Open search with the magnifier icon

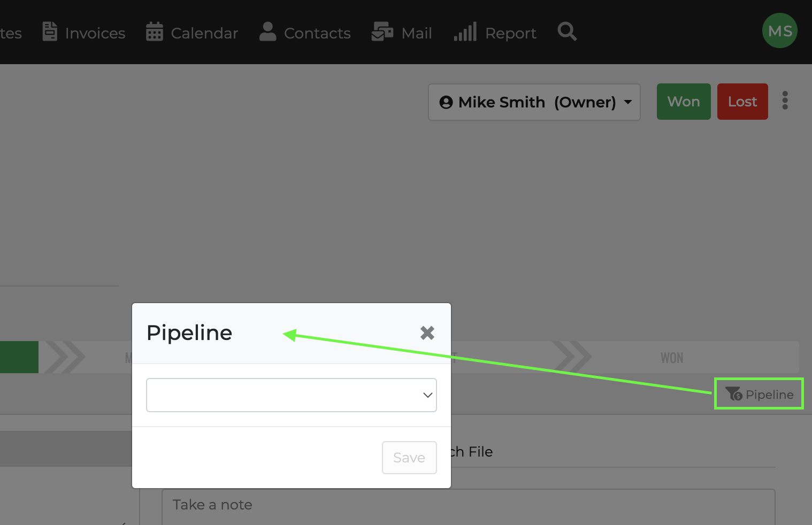[567, 32]
